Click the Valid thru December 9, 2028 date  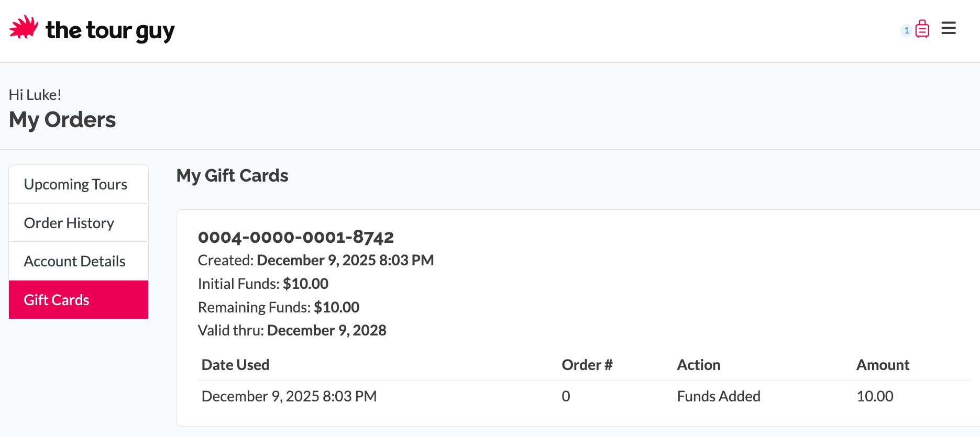[x=326, y=330]
